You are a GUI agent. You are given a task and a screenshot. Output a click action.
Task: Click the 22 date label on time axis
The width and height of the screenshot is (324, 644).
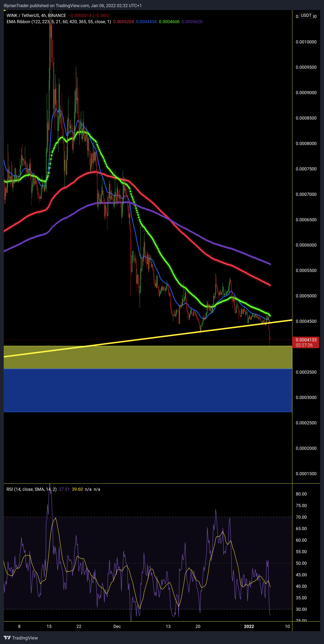[79, 626]
